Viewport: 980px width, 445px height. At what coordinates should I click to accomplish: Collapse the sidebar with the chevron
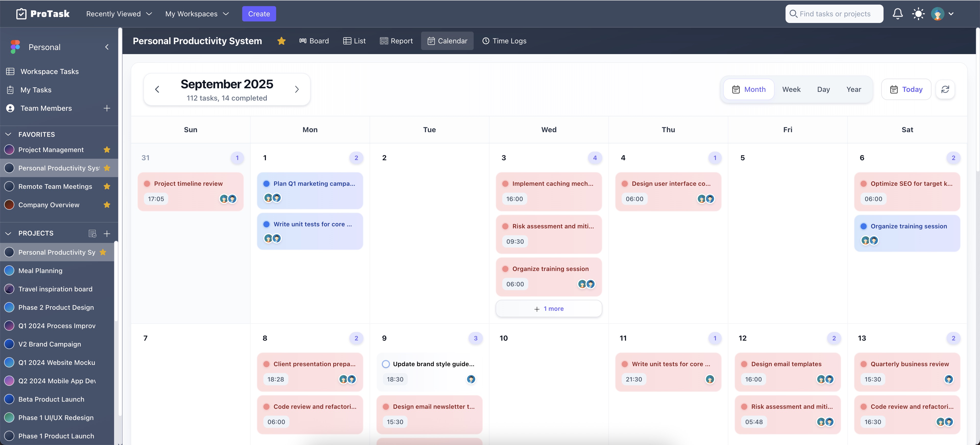(107, 47)
